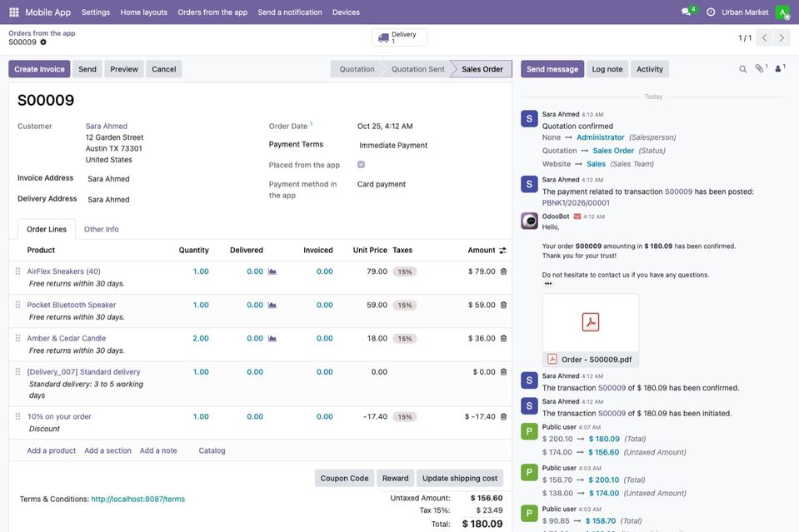Open the followers person icon

coord(780,68)
